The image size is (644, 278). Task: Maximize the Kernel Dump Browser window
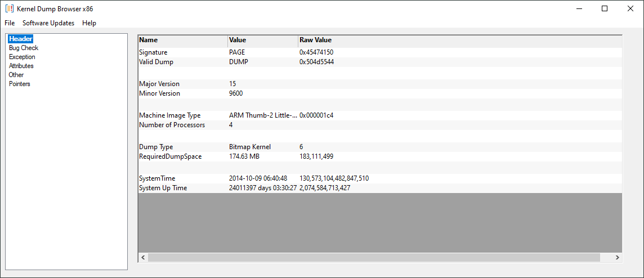click(x=604, y=8)
